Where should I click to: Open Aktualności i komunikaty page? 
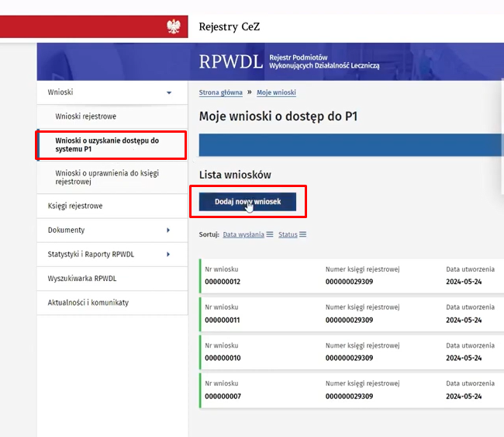tap(88, 303)
